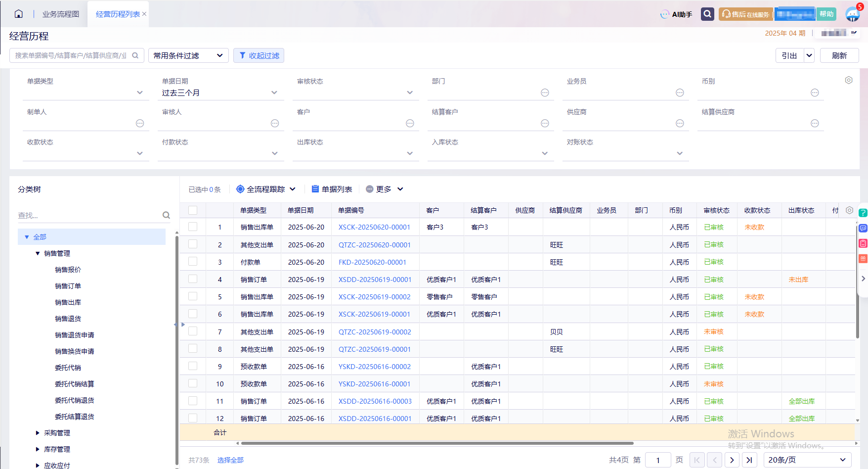
Task: Open the home icon page
Action: coord(18,14)
